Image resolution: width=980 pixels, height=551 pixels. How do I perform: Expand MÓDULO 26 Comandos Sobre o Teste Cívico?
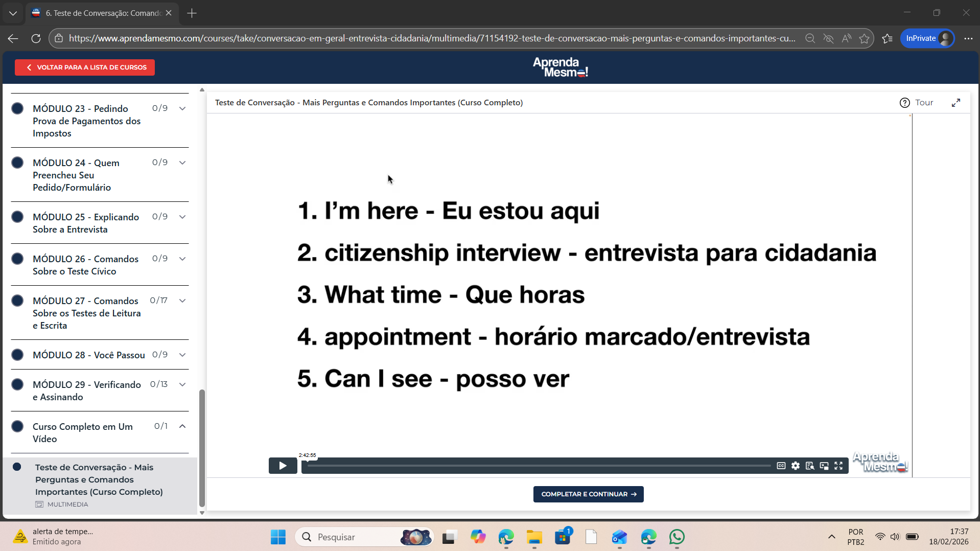[x=182, y=259]
